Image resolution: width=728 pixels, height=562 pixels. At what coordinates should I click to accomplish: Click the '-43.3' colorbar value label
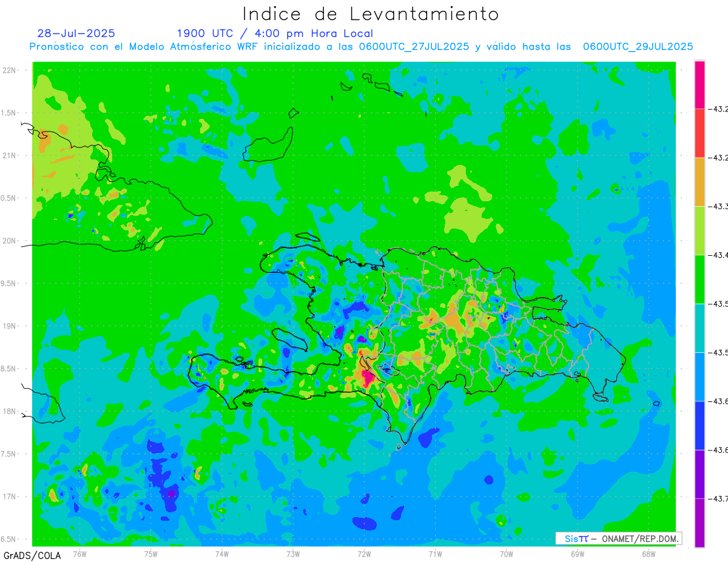pyautogui.click(x=719, y=207)
